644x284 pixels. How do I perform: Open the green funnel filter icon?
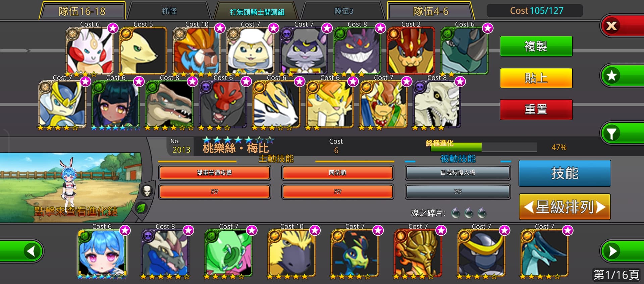point(622,133)
